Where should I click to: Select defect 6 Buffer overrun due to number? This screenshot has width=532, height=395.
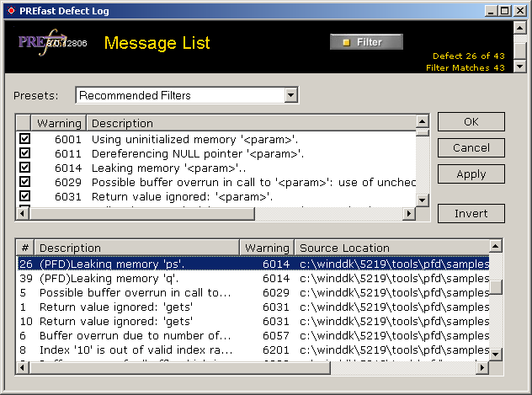coord(253,335)
